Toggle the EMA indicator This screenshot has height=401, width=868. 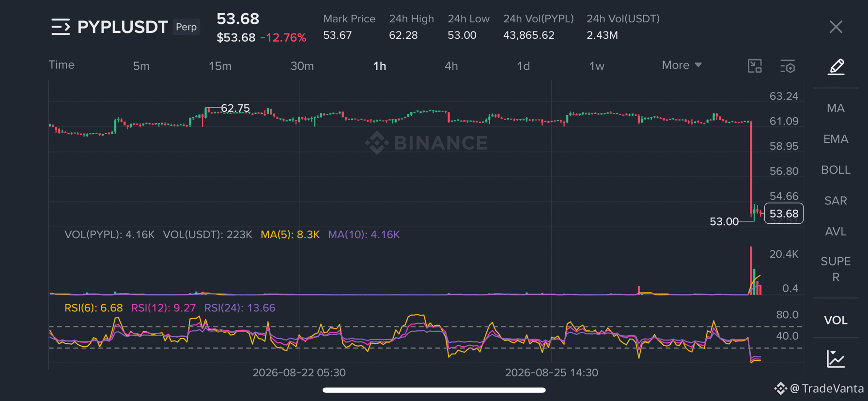click(836, 139)
